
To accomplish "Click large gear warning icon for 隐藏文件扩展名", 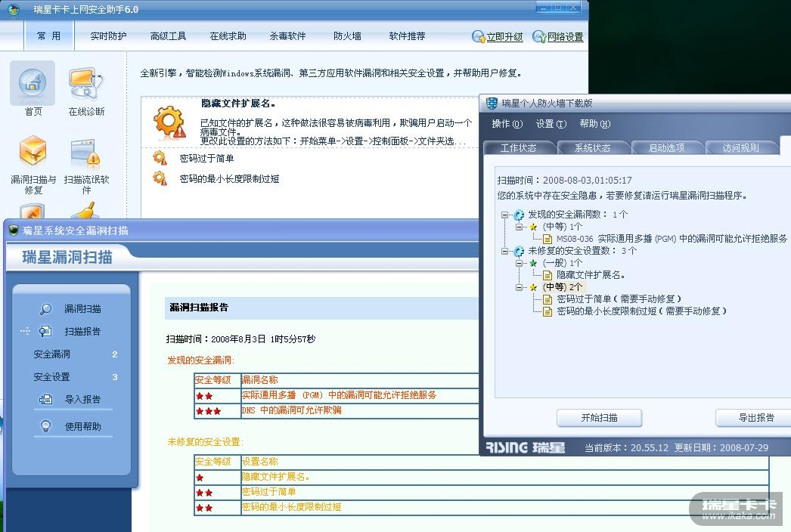I will tap(169, 122).
